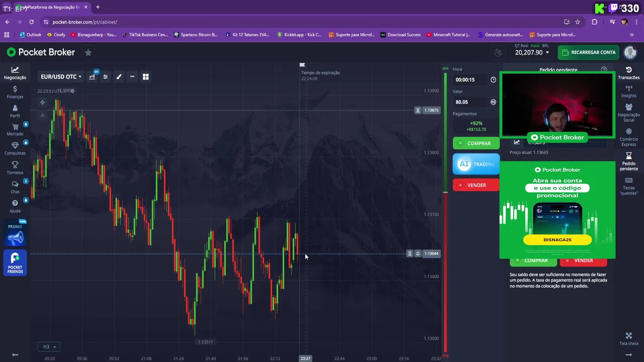Open the three-dot more chart options

[x=132, y=76]
